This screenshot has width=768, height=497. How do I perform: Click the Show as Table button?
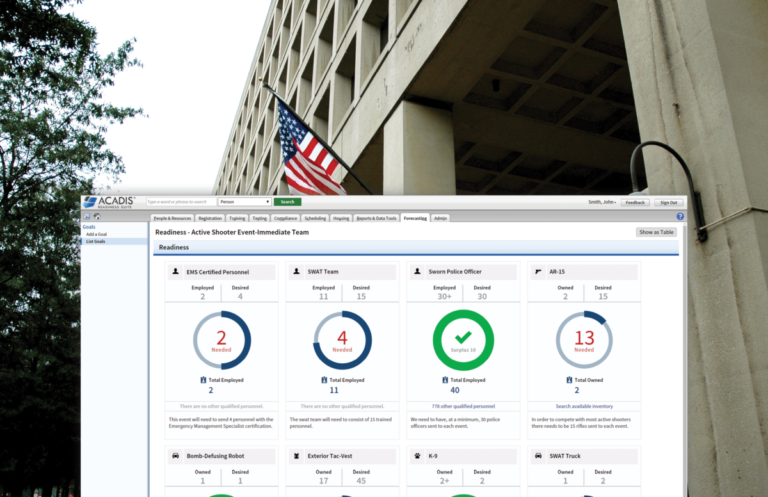[656, 232]
